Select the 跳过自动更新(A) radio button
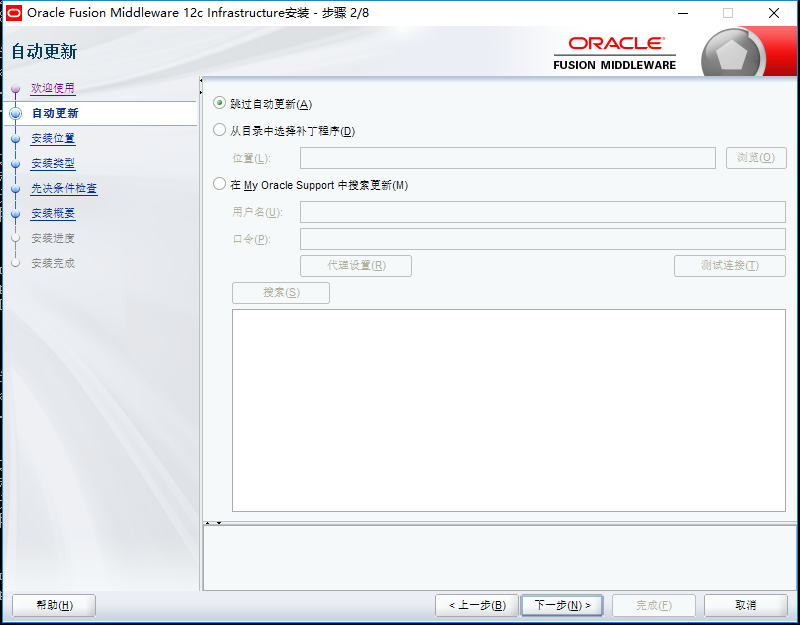 pos(219,103)
